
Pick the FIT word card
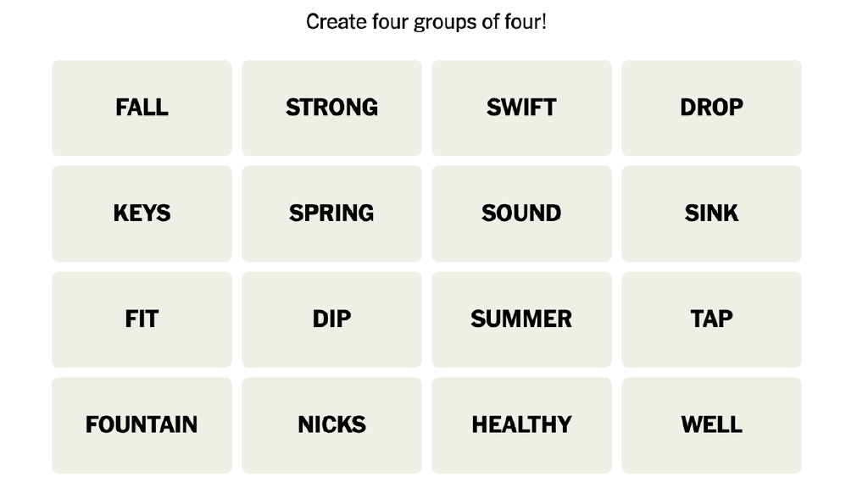(142, 319)
